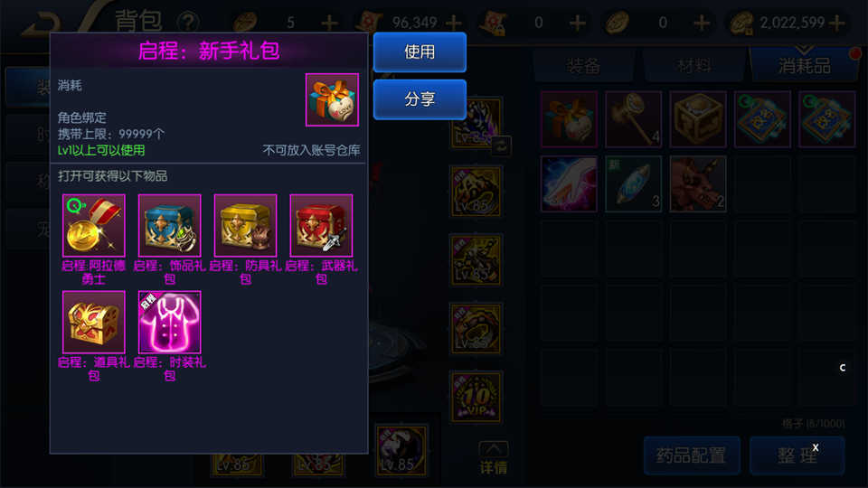Select the pink 时装礼包 shirt icon
868x488 pixels.
[169, 322]
